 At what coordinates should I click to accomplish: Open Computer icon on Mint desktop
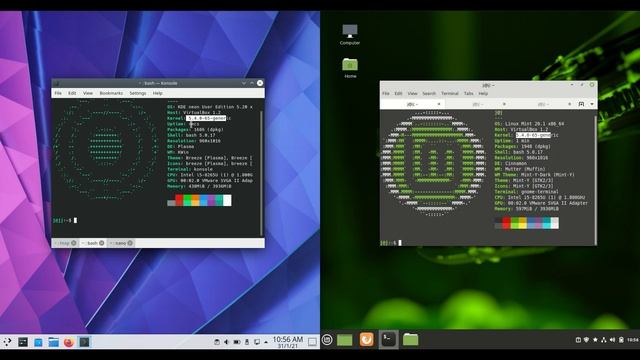[x=350, y=34]
